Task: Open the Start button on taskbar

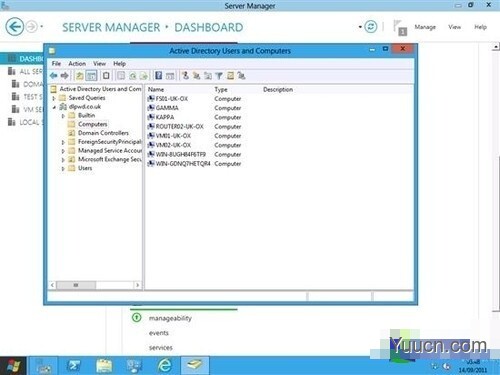Action: point(13,366)
